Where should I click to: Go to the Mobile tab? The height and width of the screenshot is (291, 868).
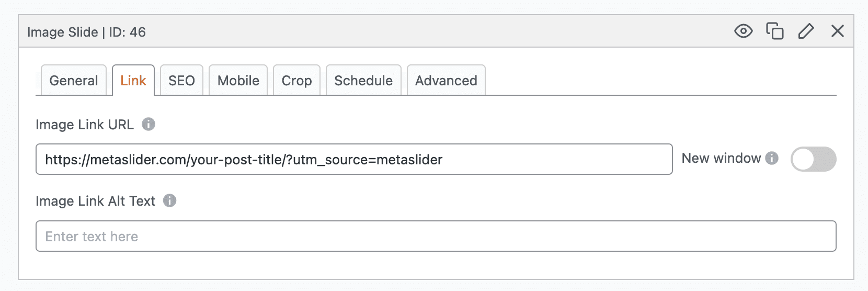pos(238,81)
